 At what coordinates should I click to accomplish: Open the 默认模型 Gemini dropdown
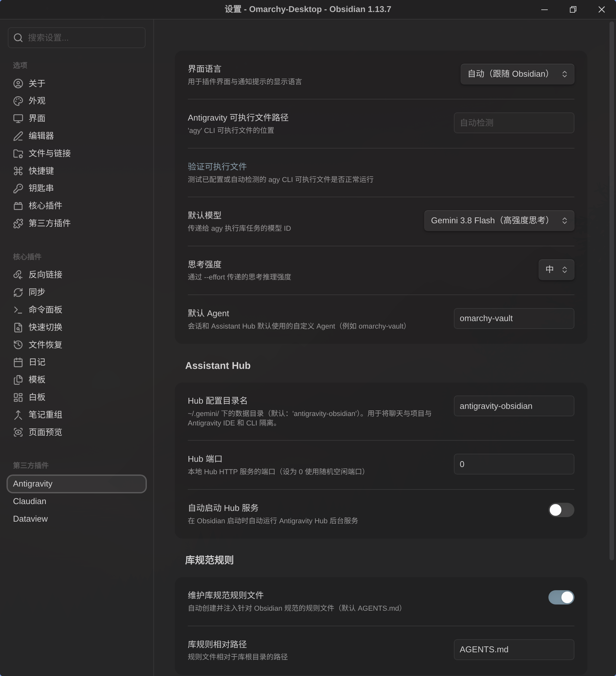[499, 221]
